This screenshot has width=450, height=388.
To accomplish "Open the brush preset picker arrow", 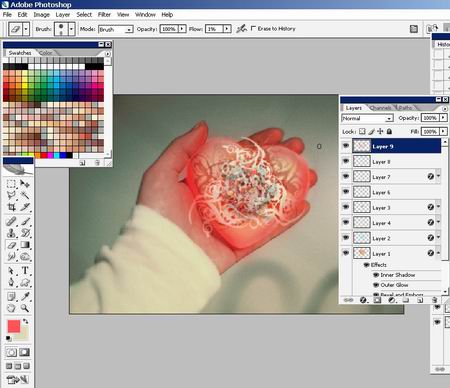I will pyautogui.click(x=71, y=29).
